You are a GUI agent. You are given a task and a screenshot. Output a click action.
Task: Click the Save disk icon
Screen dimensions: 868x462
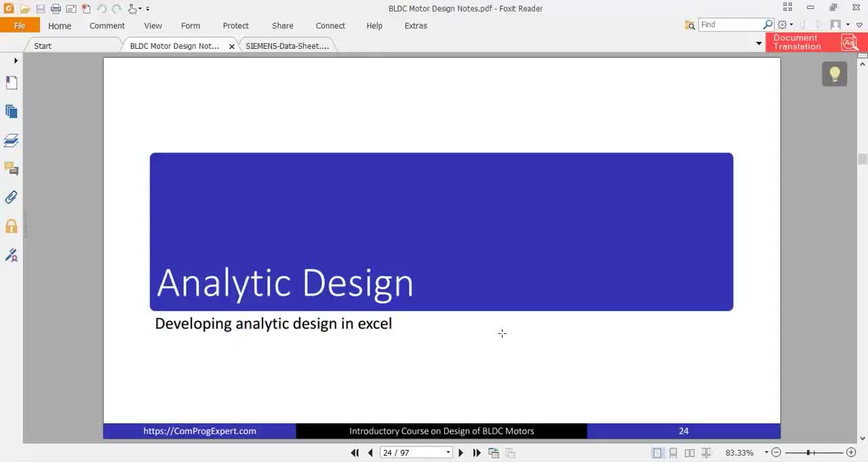tap(41, 9)
